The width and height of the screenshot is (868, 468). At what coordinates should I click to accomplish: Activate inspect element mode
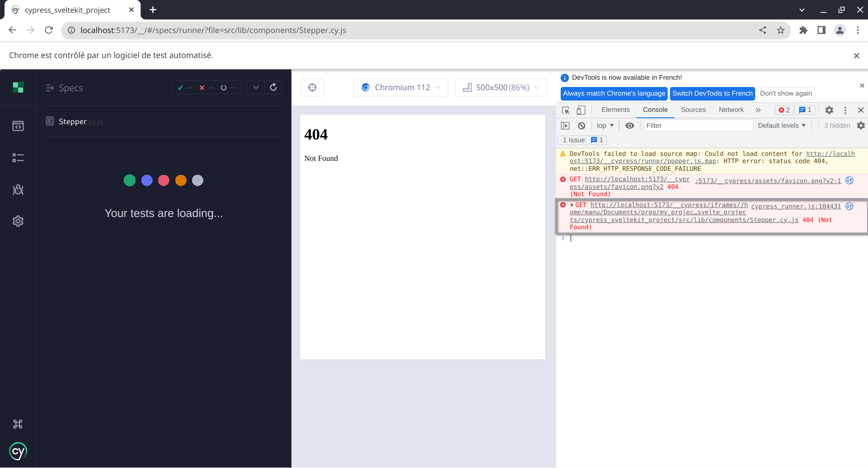pos(565,110)
